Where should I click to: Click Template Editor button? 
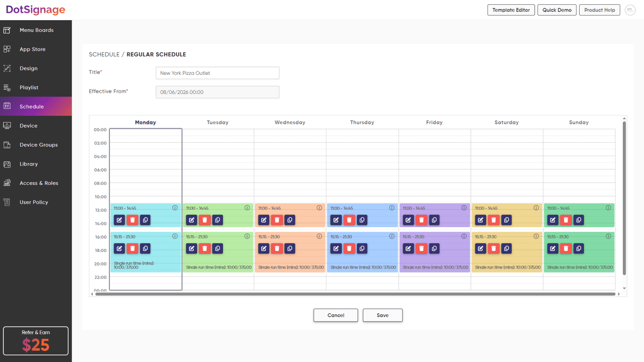(511, 10)
